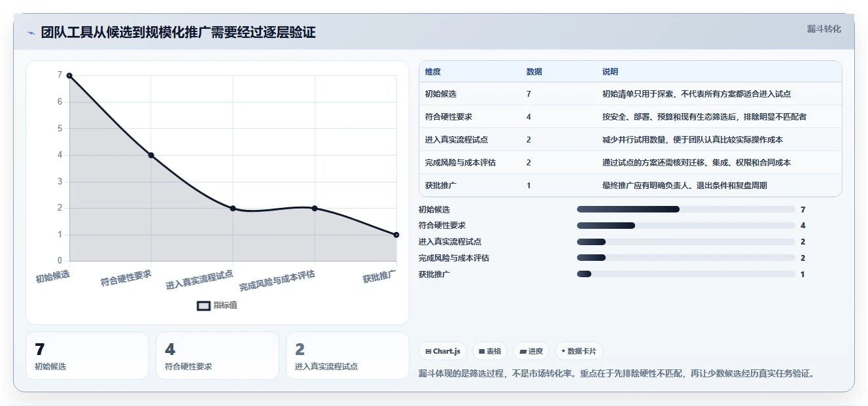This screenshot has height=406, width=868.
Task: Open the 初始候选 data card showing 7
Action: (x=88, y=356)
